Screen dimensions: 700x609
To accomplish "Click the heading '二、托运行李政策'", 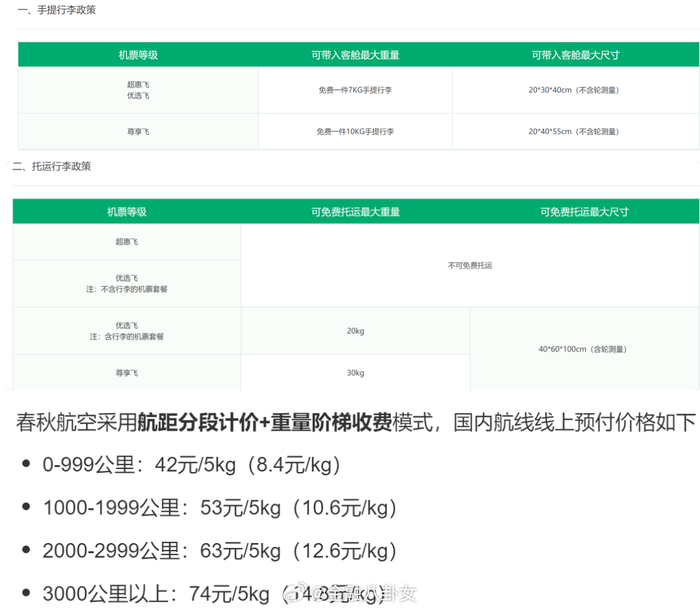I will 52,166.
